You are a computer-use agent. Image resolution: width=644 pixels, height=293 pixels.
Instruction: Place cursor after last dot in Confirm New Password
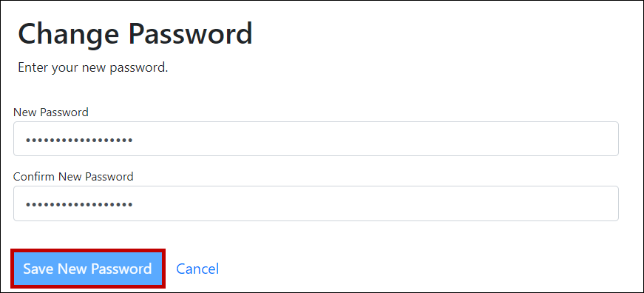[x=134, y=204]
